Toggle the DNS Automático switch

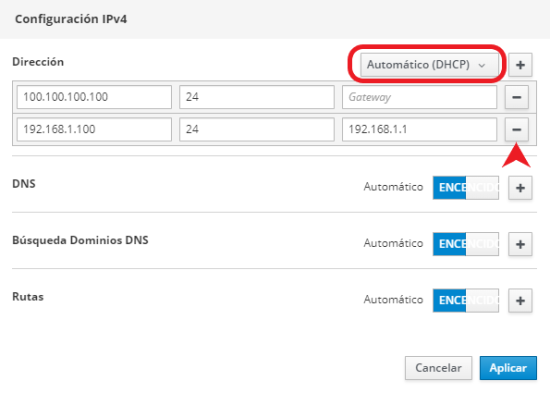465,188
